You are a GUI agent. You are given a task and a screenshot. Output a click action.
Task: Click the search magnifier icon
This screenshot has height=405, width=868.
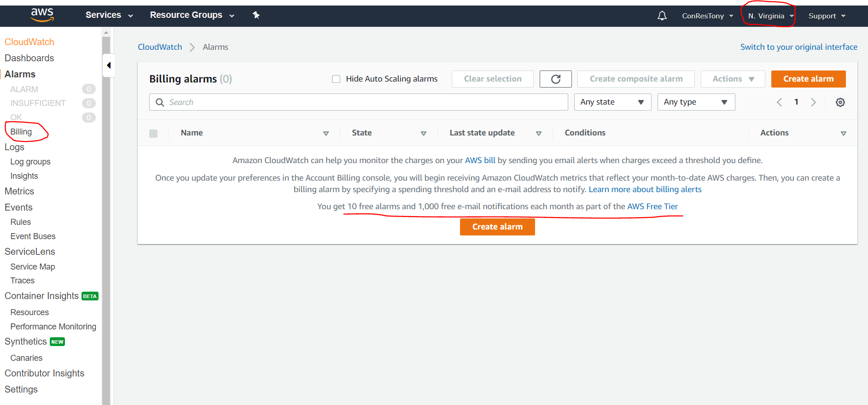click(160, 102)
